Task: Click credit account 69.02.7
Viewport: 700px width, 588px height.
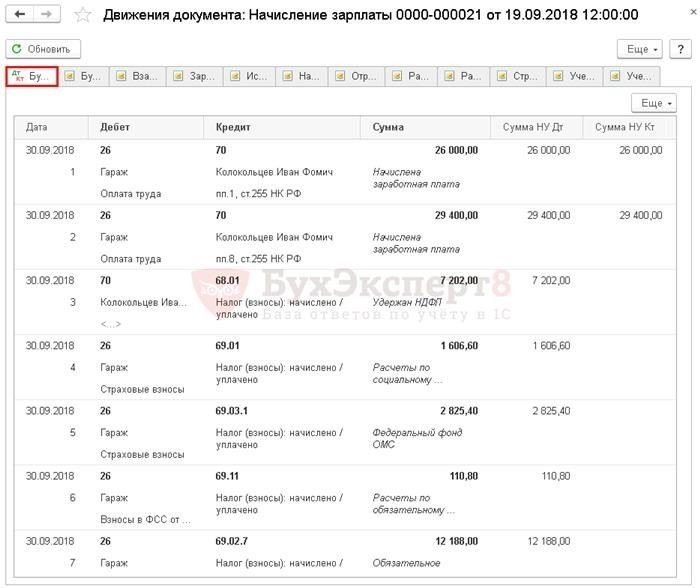Action: coord(231,542)
